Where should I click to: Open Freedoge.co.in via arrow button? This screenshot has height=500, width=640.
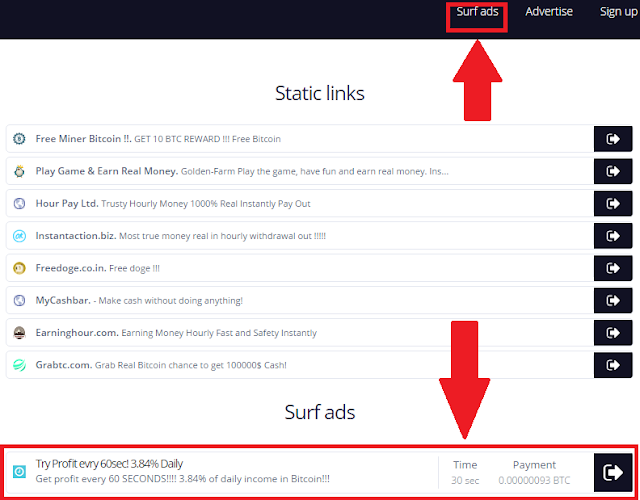613,268
